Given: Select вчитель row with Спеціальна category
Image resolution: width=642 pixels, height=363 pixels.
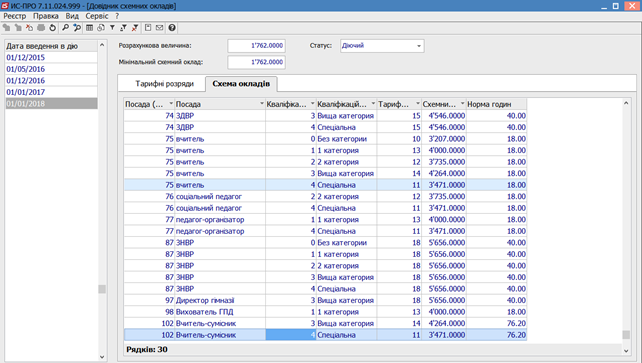Looking at the screenshot, I should click(326, 185).
